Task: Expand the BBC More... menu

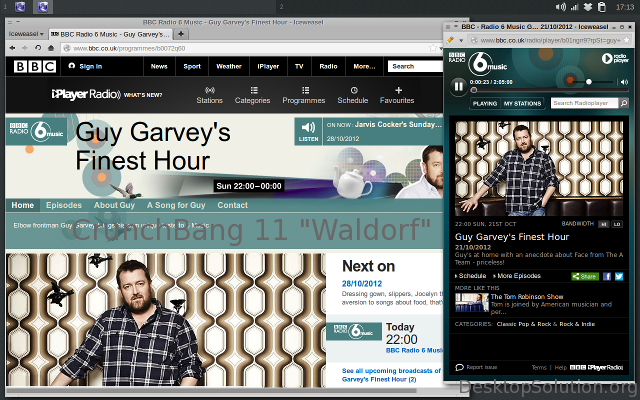Action: [363, 66]
